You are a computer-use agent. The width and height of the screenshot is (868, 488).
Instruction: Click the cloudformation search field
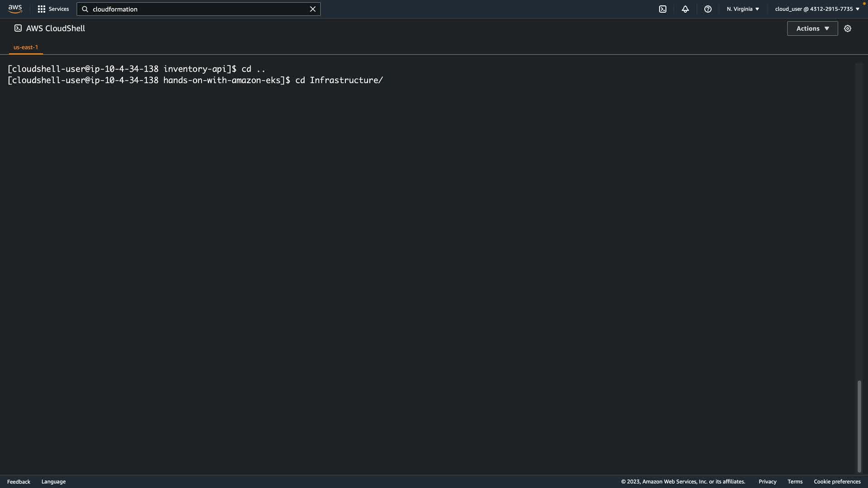[199, 9]
